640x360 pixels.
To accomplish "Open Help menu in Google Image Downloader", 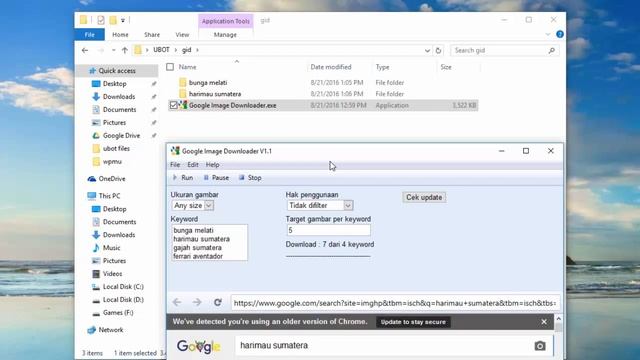I will 212,165.
